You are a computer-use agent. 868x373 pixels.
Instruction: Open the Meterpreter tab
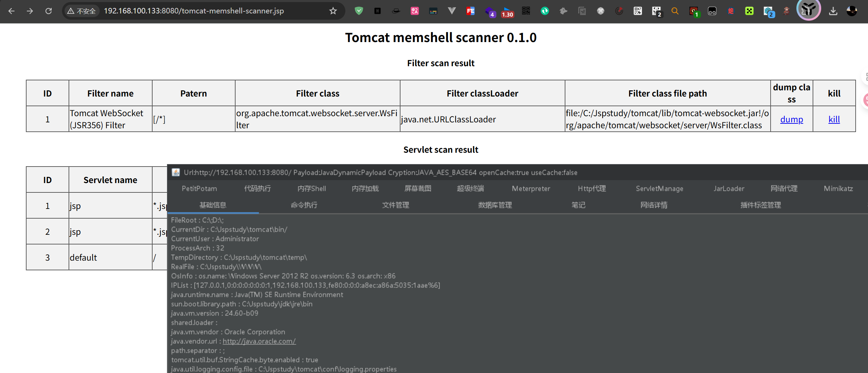point(531,189)
